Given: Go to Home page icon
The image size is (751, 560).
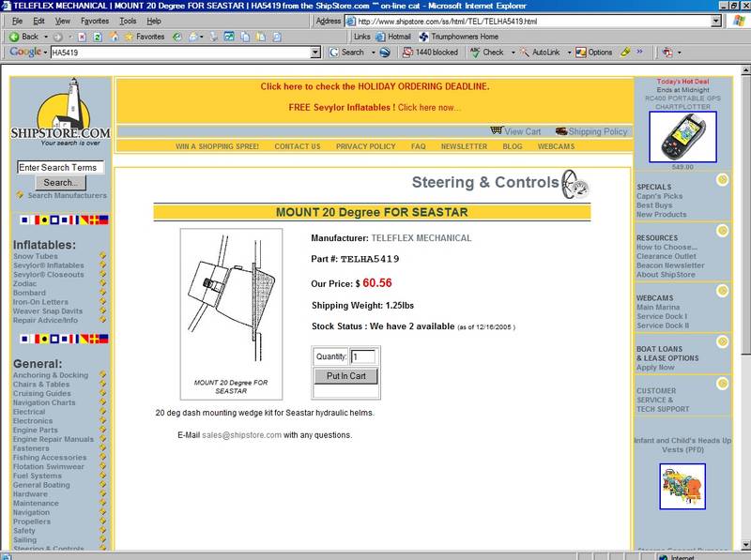Looking at the screenshot, I should pyautogui.click(x=114, y=37).
